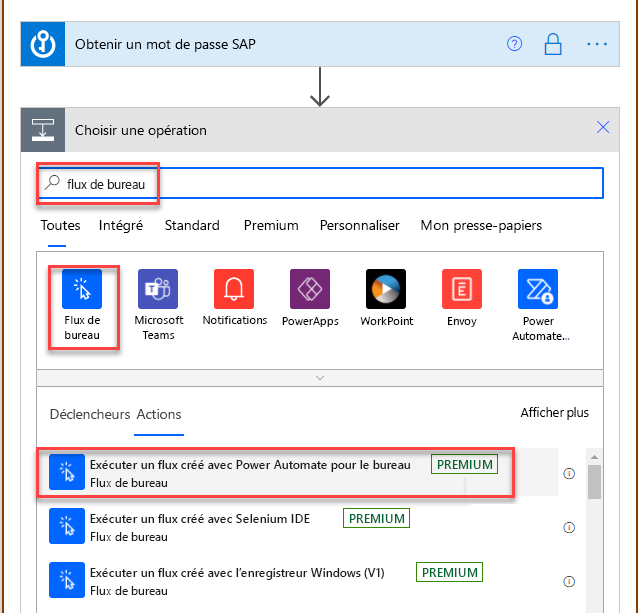Select the PowerApps connector
Image resolution: width=638 pixels, height=613 pixels.
[310, 298]
